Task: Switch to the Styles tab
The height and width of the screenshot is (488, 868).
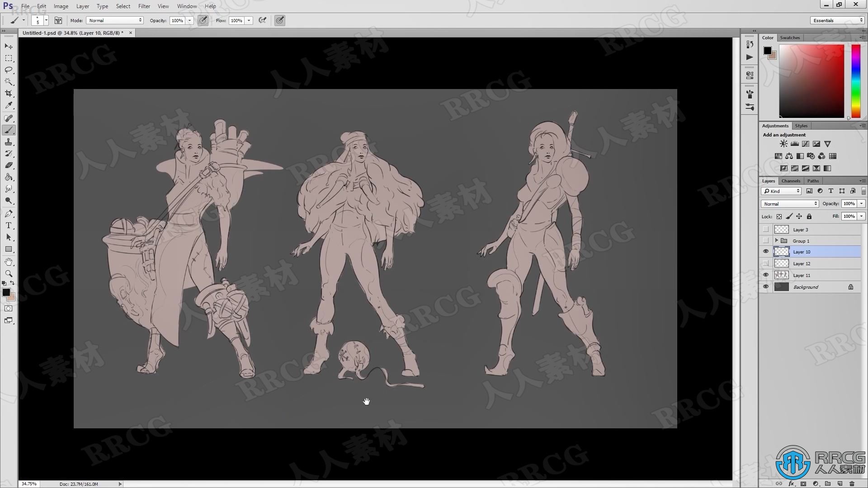Action: [801, 126]
